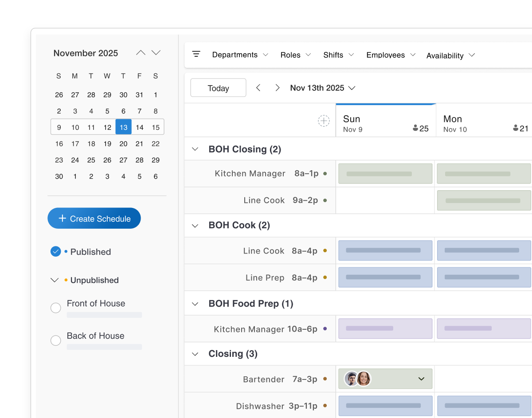Select day 13 in mini calendar

click(x=124, y=127)
